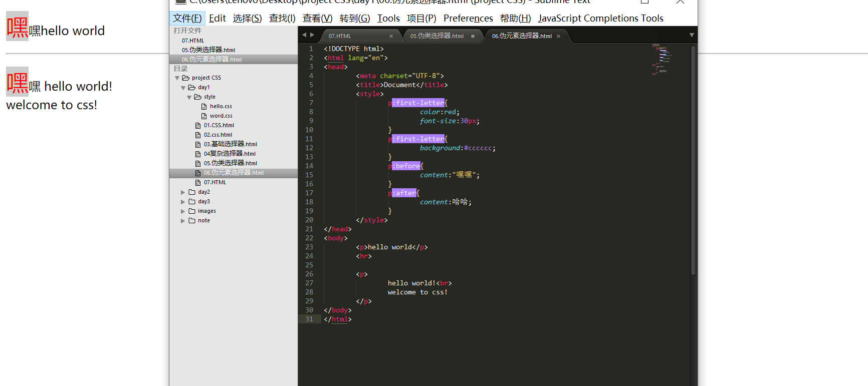Collapse the style folder
The height and width of the screenshot is (386, 868).
click(189, 97)
